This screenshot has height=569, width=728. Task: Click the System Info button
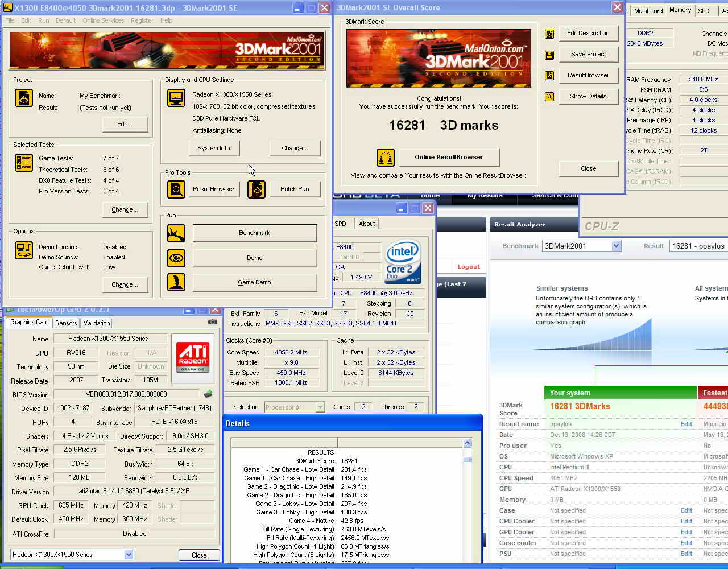(214, 148)
